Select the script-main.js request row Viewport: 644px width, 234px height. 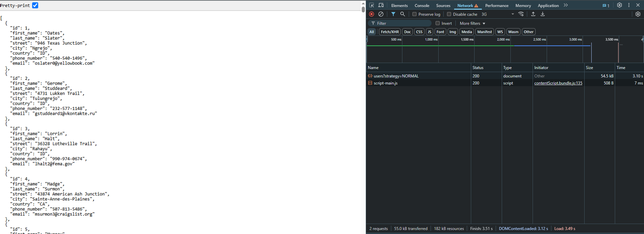pos(505,83)
